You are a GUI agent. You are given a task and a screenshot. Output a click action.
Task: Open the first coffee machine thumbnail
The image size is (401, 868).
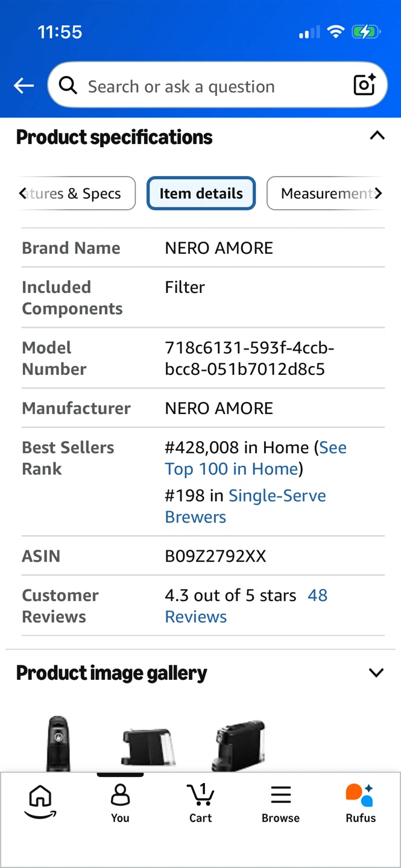tap(58, 743)
